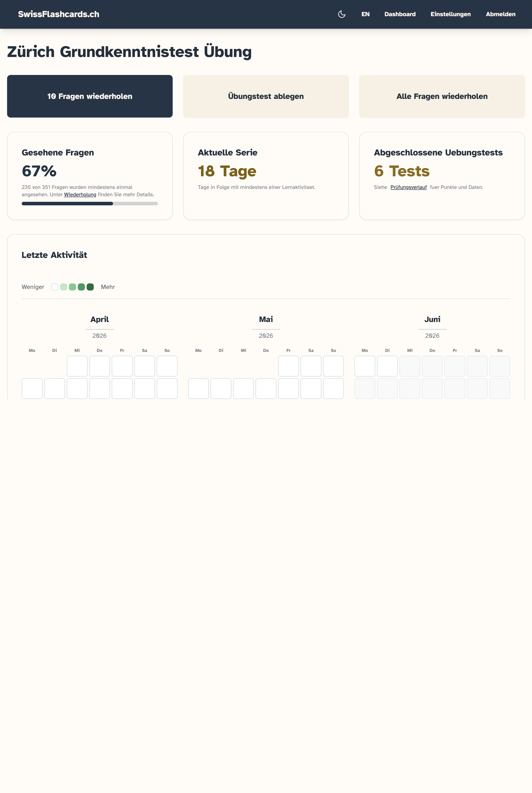This screenshot has height=793, width=532.
Task: Select the first Wednesday cell in April
Action: [77, 366]
